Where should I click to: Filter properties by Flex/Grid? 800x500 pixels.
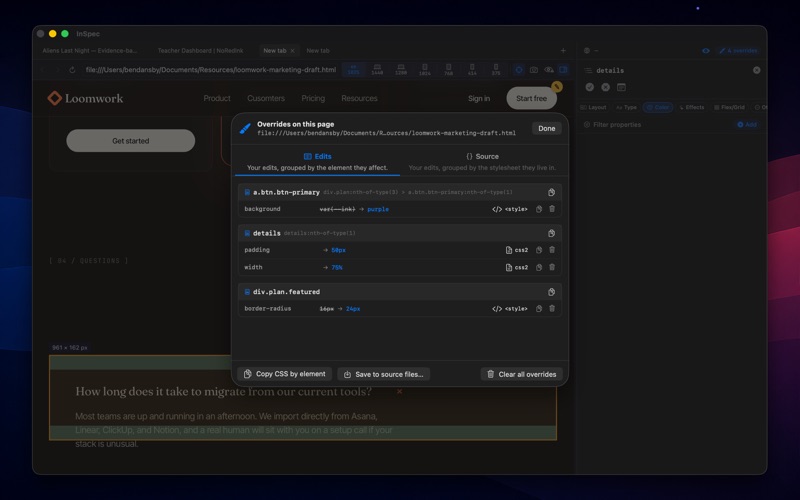[x=730, y=107]
